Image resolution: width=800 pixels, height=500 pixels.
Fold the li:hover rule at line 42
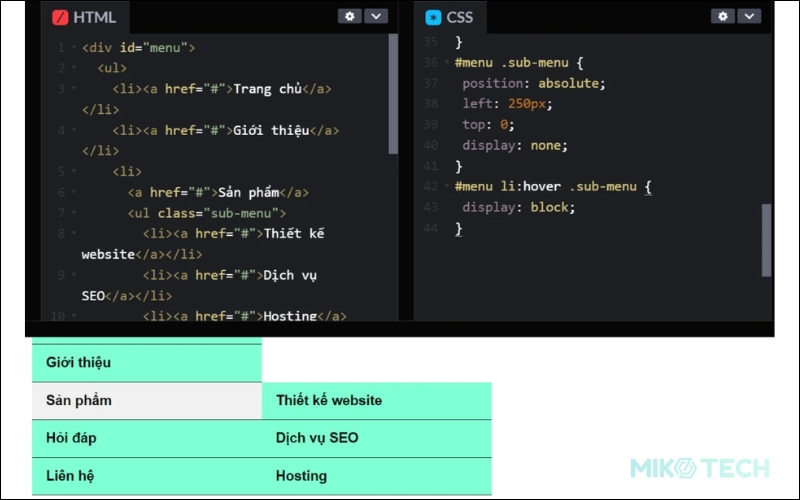click(446, 186)
